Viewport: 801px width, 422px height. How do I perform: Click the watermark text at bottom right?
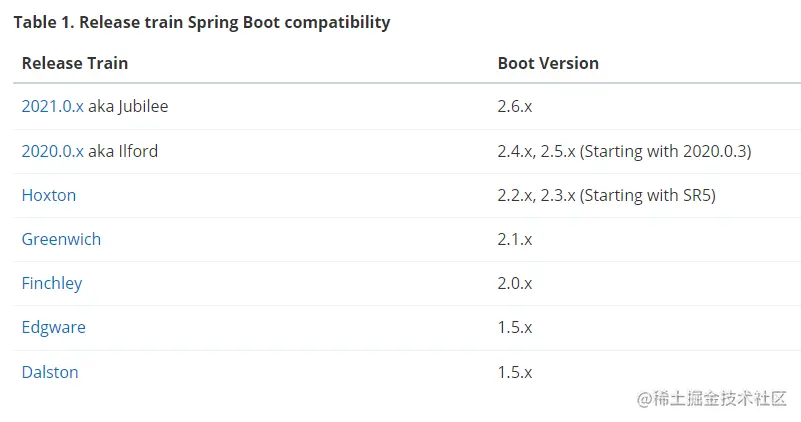(x=712, y=398)
